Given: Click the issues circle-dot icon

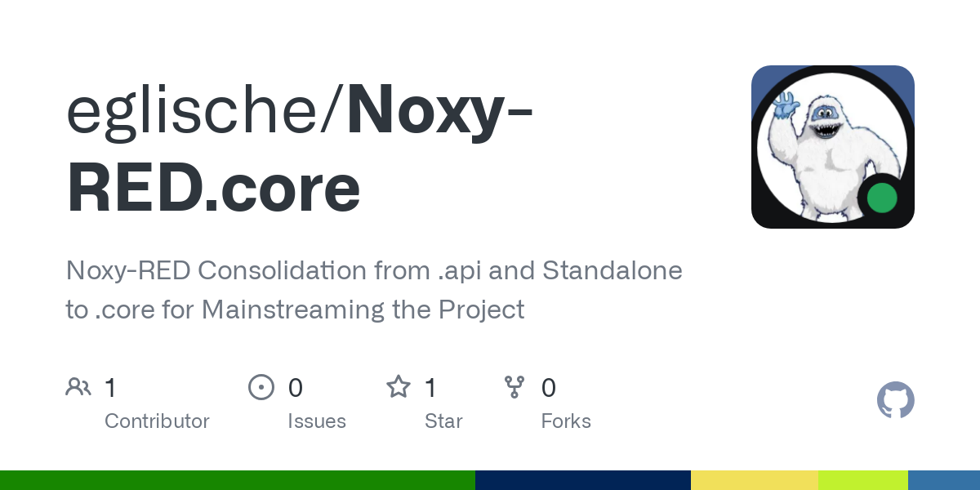Looking at the screenshot, I should point(261,387).
